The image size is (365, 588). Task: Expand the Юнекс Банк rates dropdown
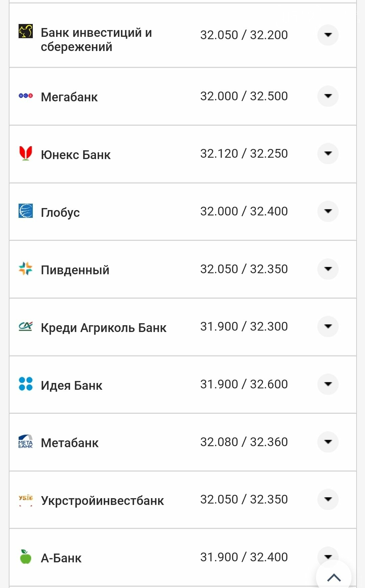coord(328,153)
